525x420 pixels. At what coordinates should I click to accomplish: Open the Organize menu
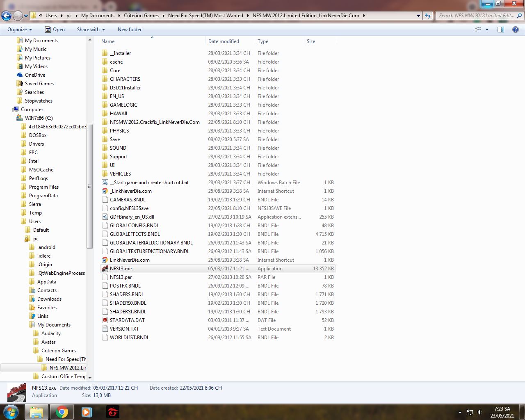click(20, 30)
